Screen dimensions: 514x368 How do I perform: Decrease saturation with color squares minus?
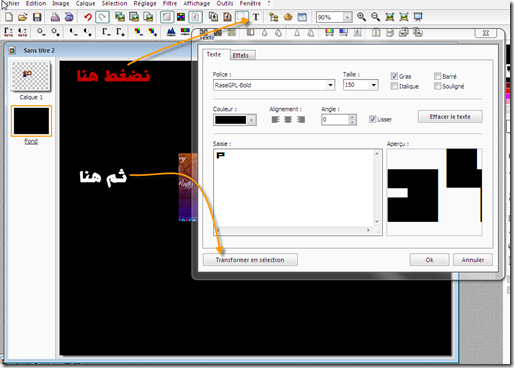(138, 32)
